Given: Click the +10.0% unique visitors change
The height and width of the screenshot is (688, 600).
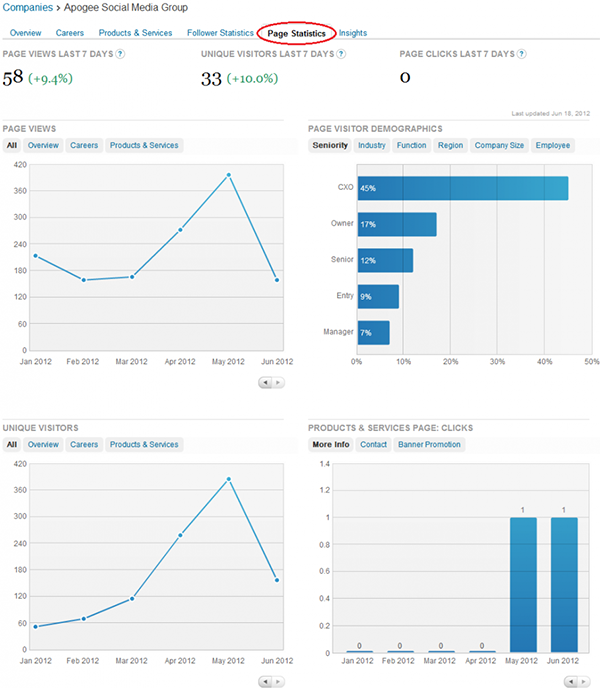Looking at the screenshot, I should coord(252,79).
